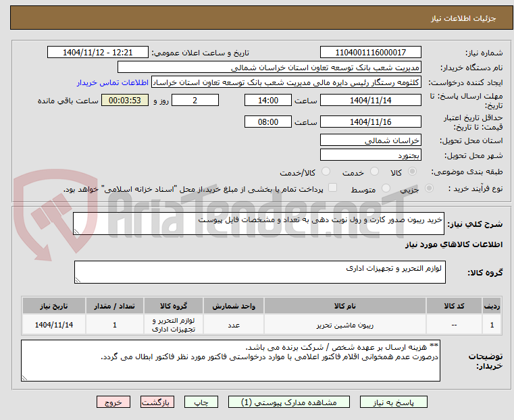Screen dimensions: 514x420
Task: Click response deadline date 1404/11/14 field
Action: coord(370,100)
